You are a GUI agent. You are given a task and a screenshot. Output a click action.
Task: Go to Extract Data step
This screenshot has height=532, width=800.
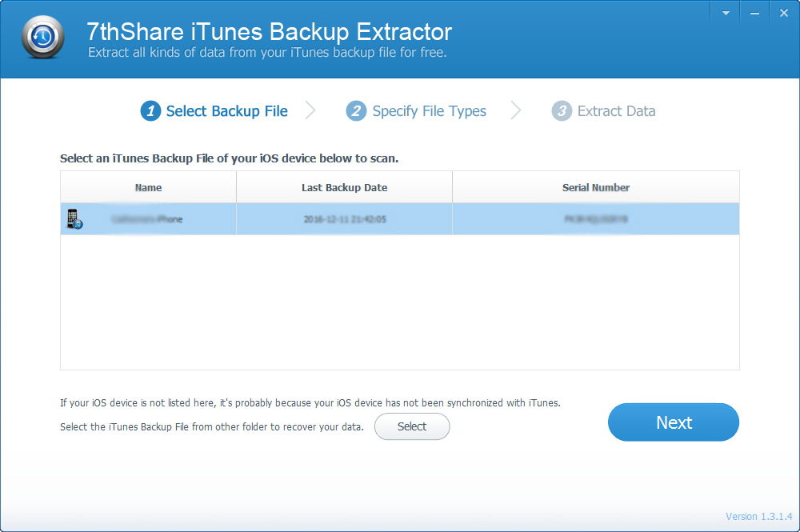[603, 110]
